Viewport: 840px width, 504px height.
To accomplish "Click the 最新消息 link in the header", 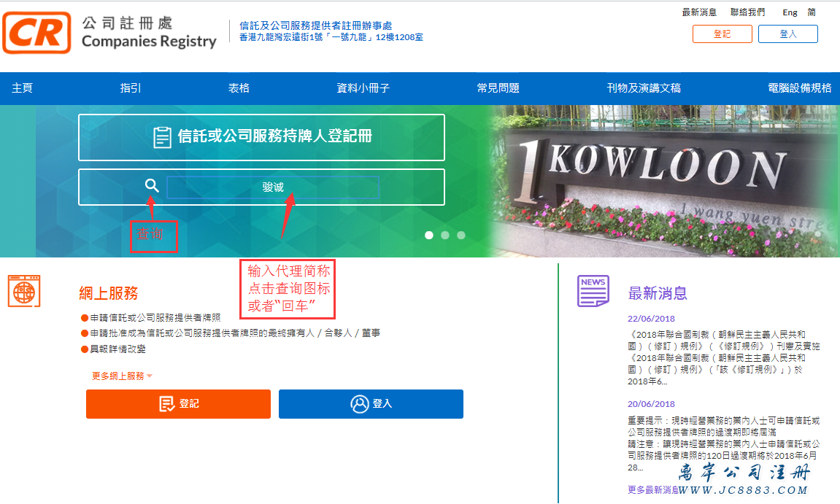I will 698,12.
